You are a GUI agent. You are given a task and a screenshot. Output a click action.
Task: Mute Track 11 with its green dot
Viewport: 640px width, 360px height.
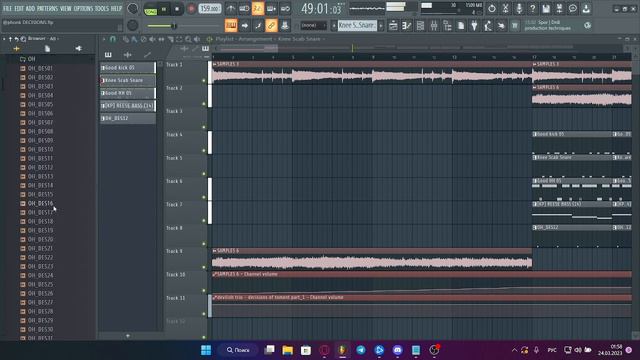pyautogui.click(x=204, y=314)
